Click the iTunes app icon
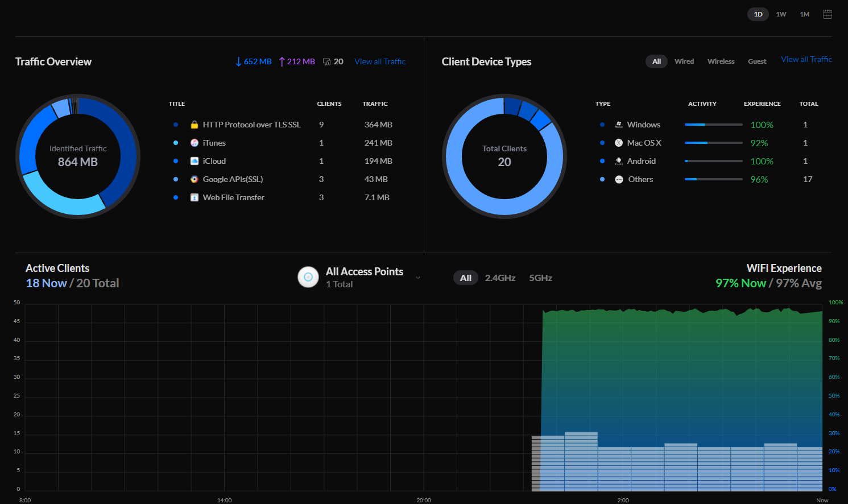This screenshot has width=848, height=504. pyautogui.click(x=195, y=143)
